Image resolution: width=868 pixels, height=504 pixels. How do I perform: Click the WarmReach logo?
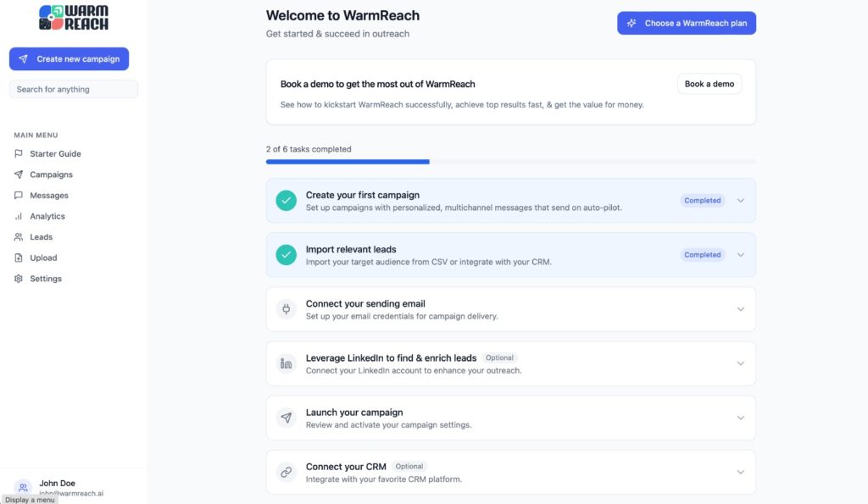point(74,18)
